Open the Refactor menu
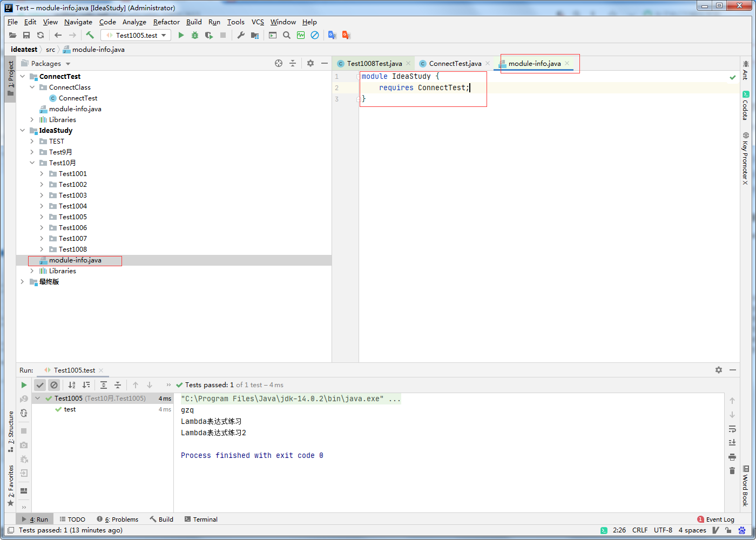The height and width of the screenshot is (540, 756). (x=166, y=22)
